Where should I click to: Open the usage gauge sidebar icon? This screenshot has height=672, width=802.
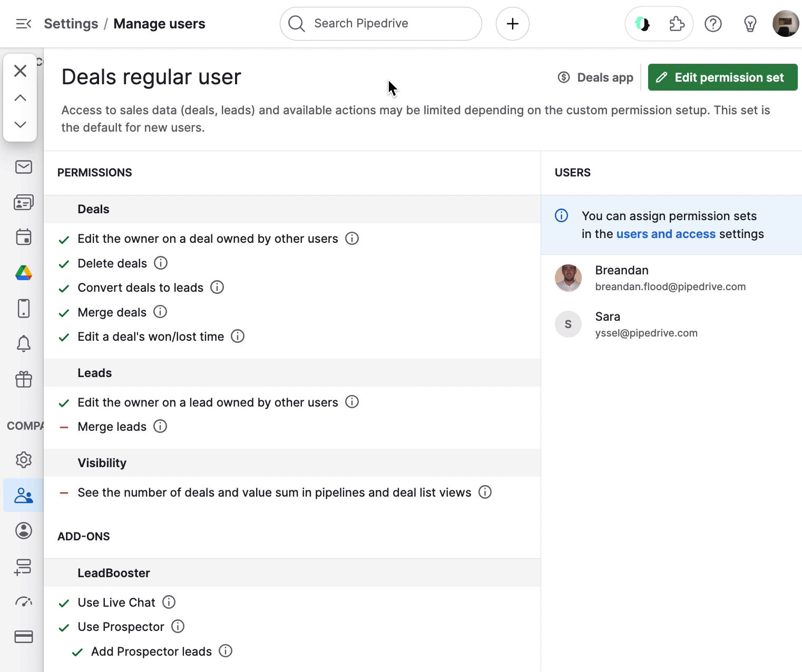24,601
